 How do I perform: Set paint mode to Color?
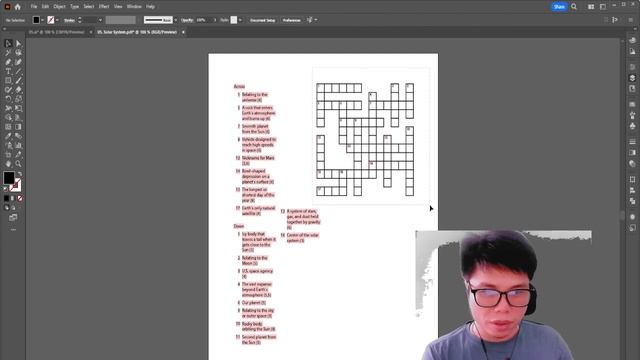(x=6, y=198)
